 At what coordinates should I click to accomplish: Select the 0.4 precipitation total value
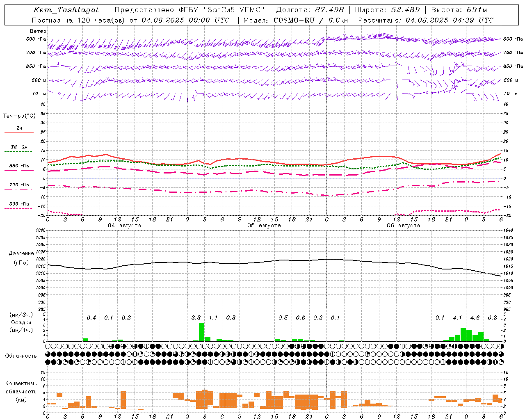(91, 318)
